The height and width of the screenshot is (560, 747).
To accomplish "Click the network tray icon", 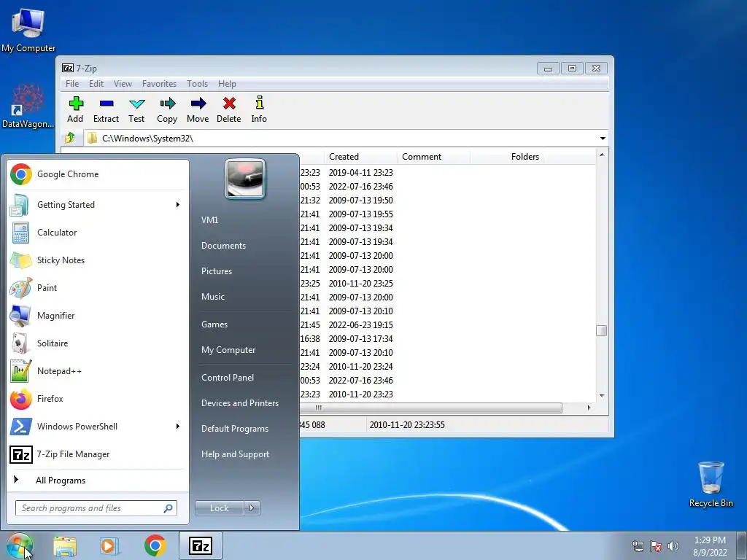I will 638,546.
